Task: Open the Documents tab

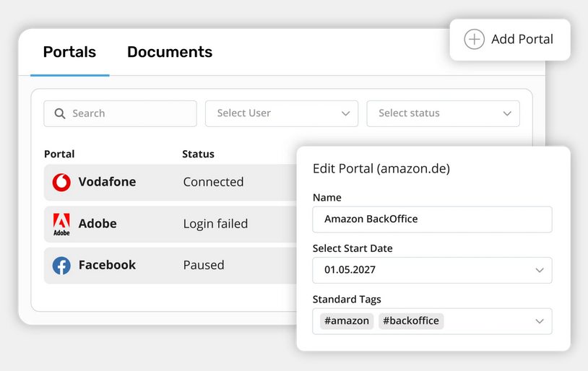Action: (x=170, y=52)
